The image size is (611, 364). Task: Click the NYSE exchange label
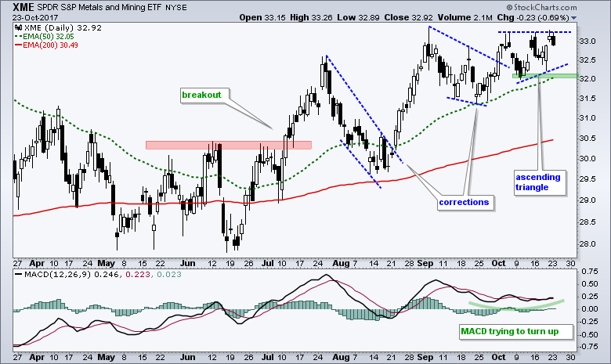click(x=175, y=8)
